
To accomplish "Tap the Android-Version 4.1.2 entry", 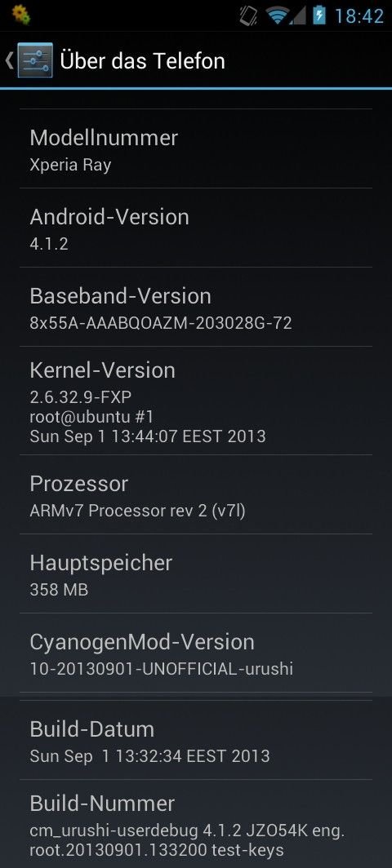I will coord(196,228).
